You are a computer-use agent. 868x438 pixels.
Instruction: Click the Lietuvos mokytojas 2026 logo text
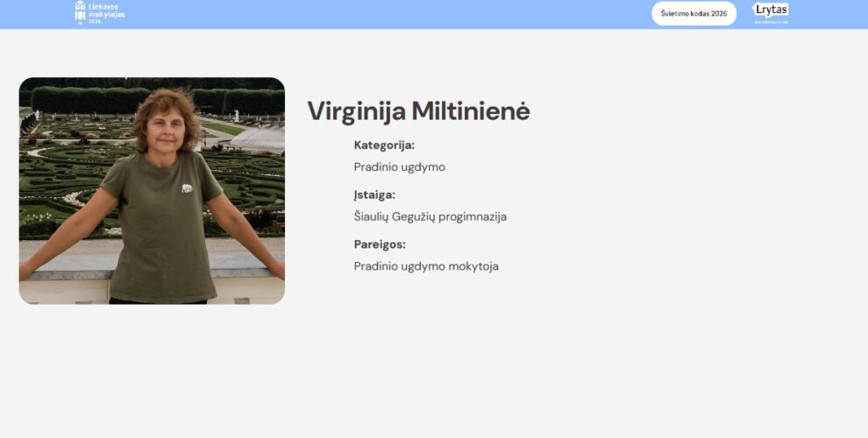[107, 13]
